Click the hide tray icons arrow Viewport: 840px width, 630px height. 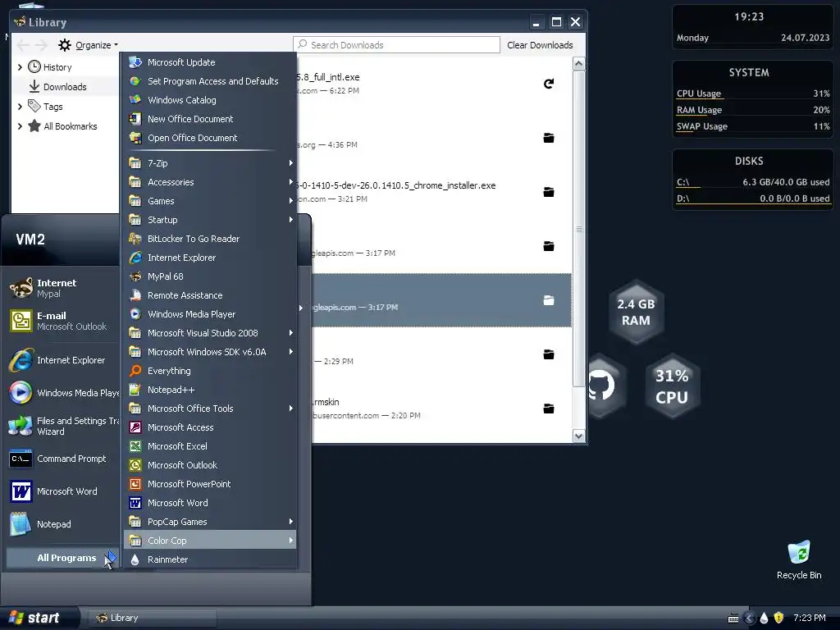(x=749, y=619)
